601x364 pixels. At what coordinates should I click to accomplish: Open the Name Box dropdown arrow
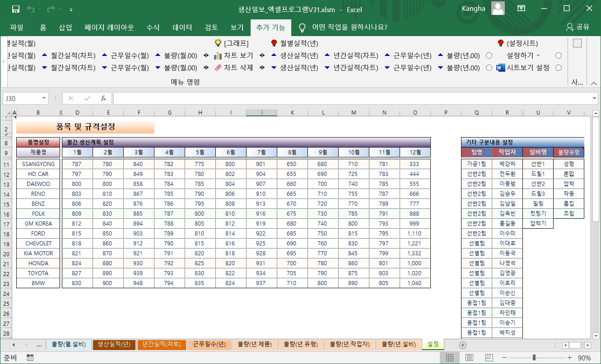click(x=44, y=98)
